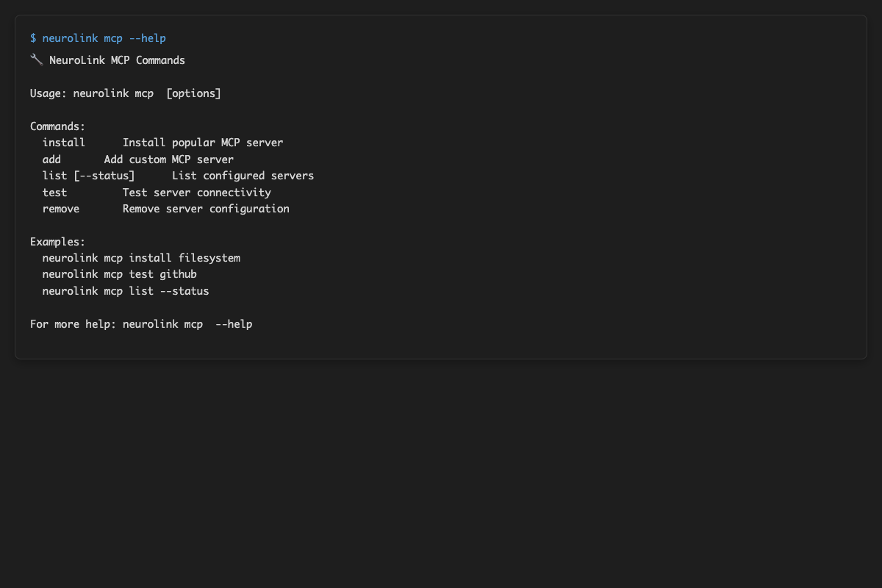Click the 'For more help' line
Image resolution: width=882 pixels, height=588 pixels.
click(x=141, y=324)
